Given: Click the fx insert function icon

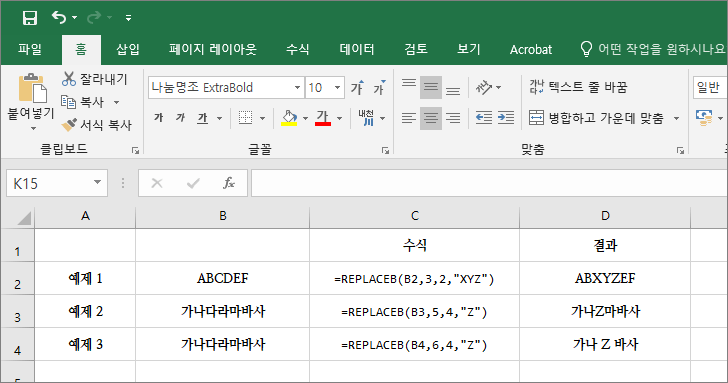Looking at the screenshot, I should (x=229, y=183).
